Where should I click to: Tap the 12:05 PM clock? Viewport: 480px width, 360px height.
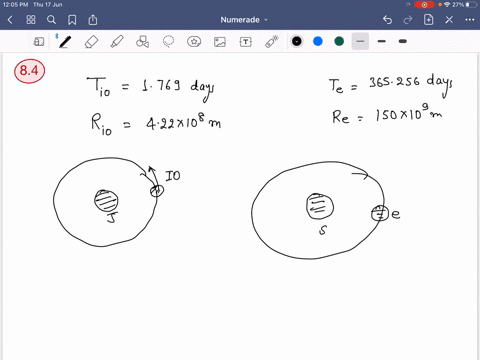(x=15, y=5)
